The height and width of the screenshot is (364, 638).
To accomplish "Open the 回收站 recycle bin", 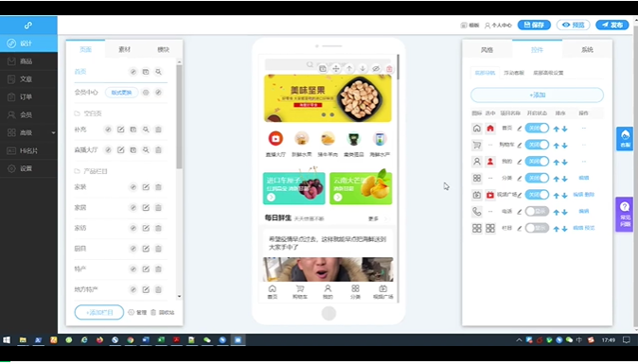I will tap(163, 312).
